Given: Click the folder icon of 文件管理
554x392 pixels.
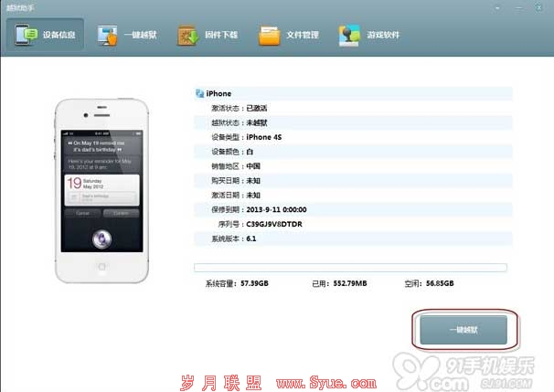Looking at the screenshot, I should [269, 36].
